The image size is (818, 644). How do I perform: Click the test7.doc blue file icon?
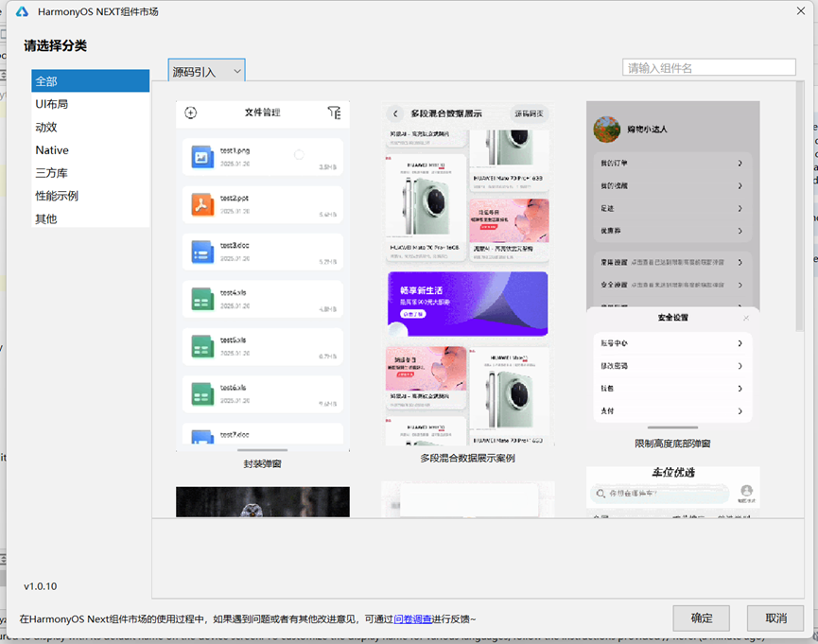coord(202,437)
